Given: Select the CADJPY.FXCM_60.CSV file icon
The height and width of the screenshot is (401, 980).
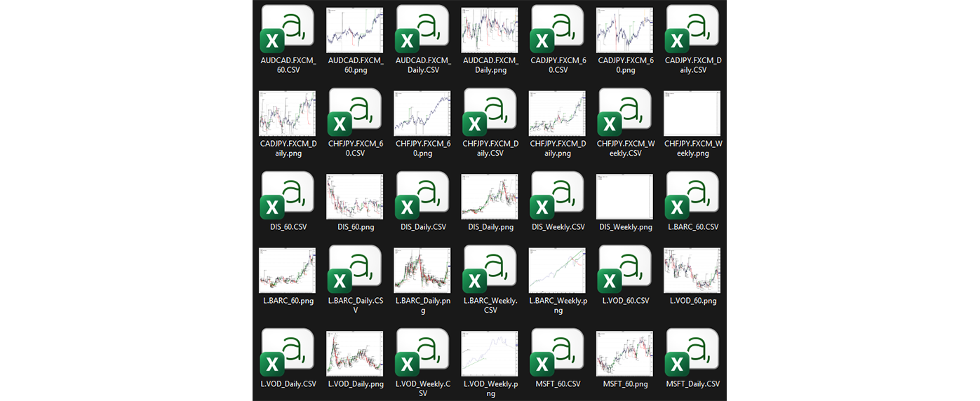Looking at the screenshot, I should pyautogui.click(x=558, y=29).
